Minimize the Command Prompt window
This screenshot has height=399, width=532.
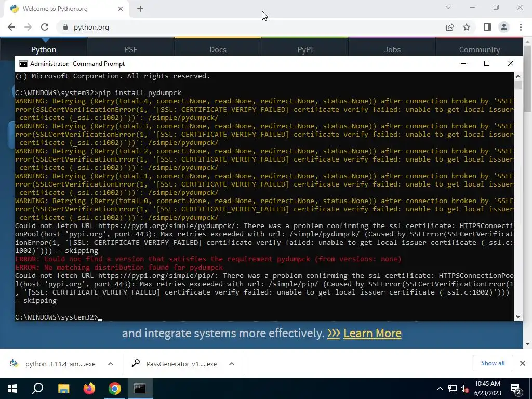(463, 63)
